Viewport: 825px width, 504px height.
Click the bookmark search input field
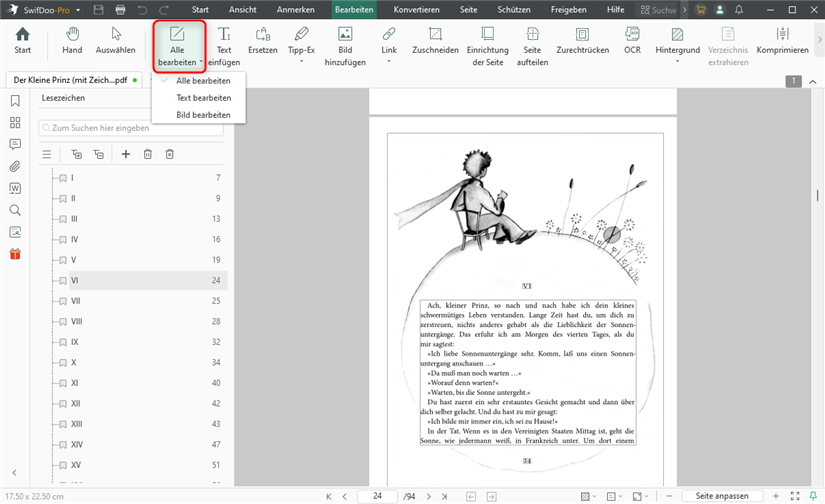[x=130, y=128]
